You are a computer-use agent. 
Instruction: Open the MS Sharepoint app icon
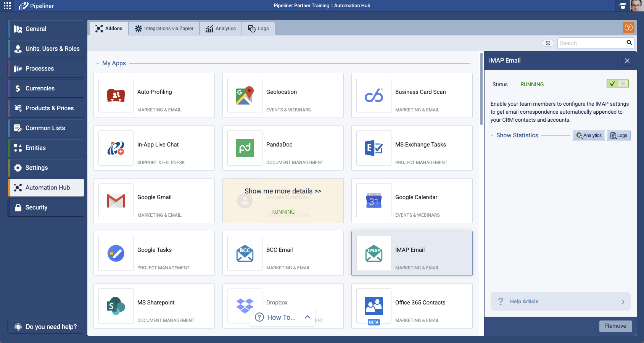pyautogui.click(x=116, y=306)
